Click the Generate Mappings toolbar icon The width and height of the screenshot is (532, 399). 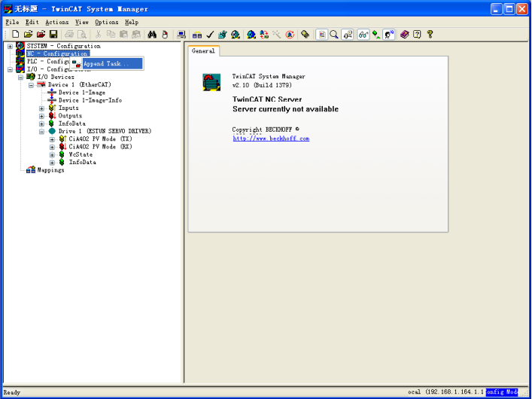point(197,35)
